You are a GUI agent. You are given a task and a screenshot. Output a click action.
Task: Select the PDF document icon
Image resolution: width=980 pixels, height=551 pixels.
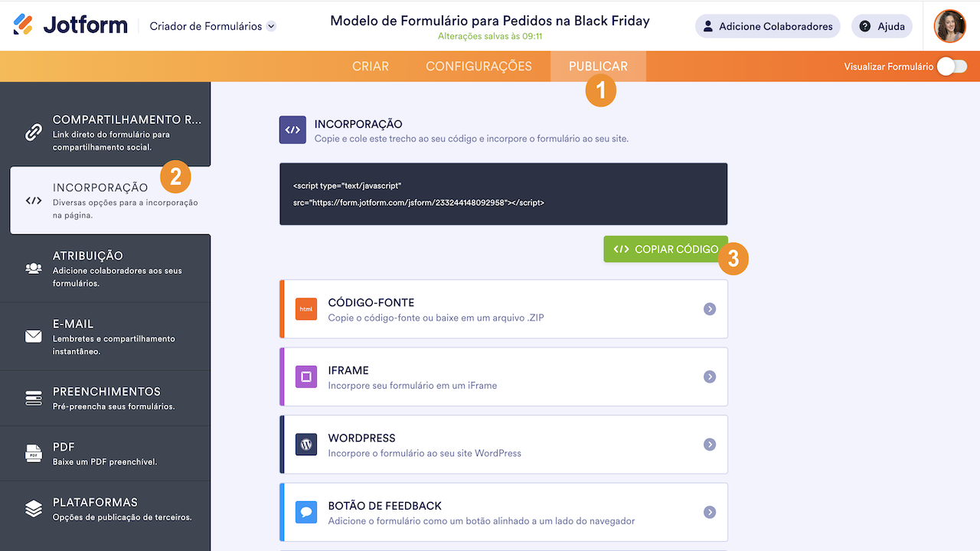(33, 453)
